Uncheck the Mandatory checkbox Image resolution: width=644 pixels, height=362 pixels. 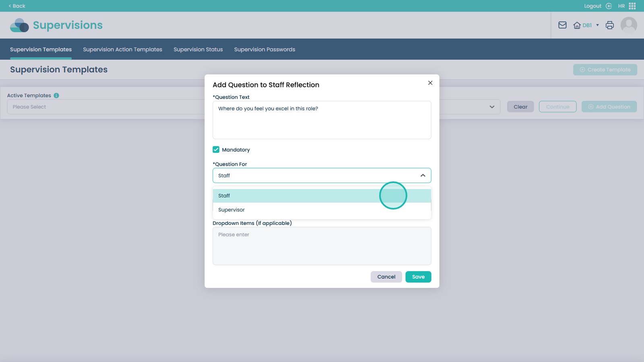[216, 150]
